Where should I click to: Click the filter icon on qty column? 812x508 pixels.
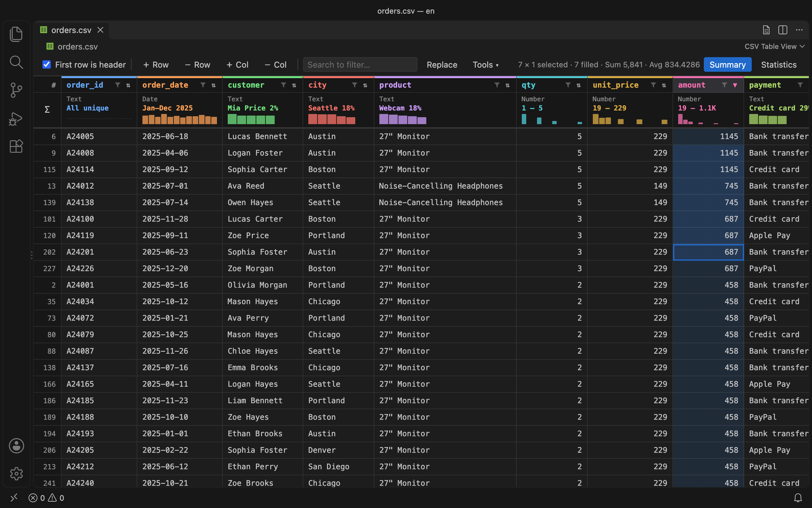pyautogui.click(x=568, y=85)
